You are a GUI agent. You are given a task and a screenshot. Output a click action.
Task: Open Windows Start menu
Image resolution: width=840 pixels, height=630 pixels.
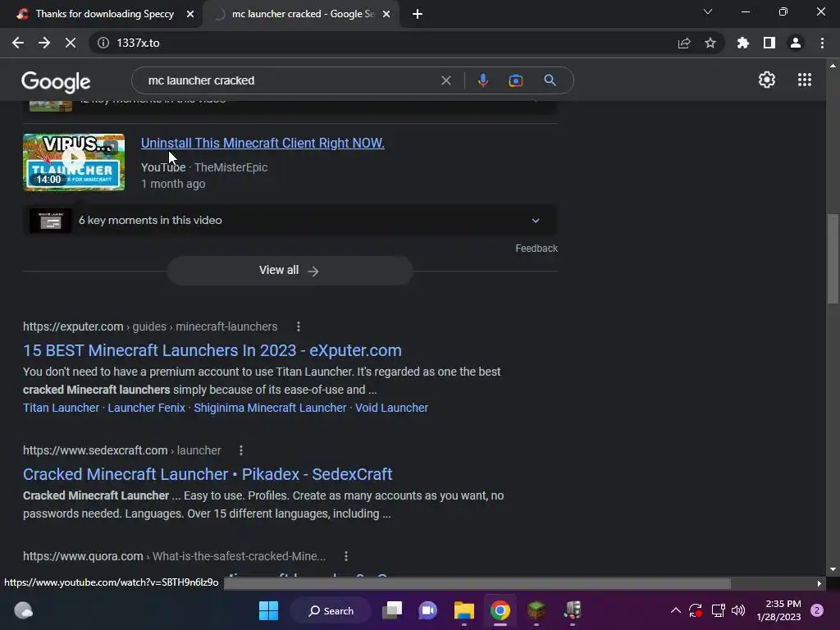pos(268,610)
